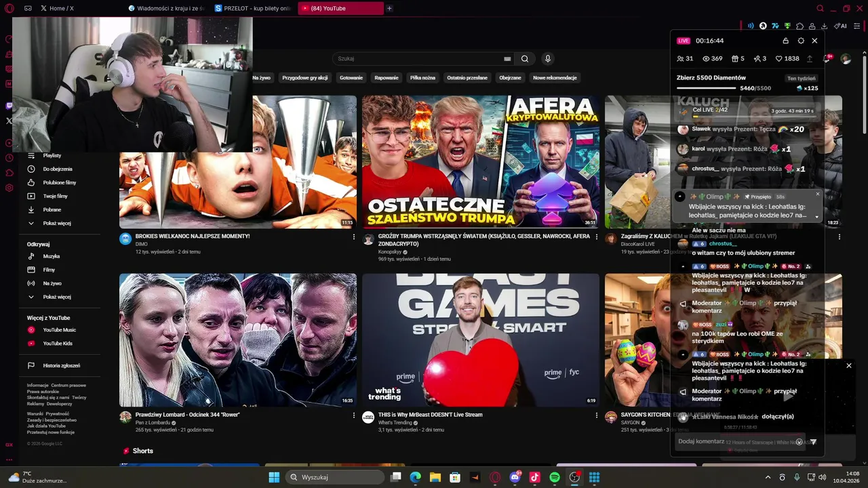
Task: Click the share arrow in the LIVE stats row
Action: click(x=809, y=59)
